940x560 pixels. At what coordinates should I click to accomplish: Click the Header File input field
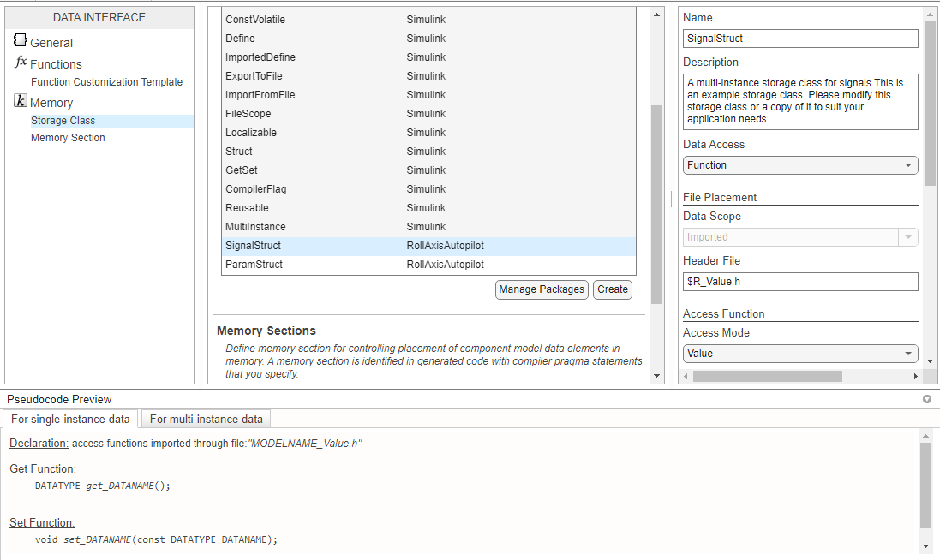pos(800,282)
